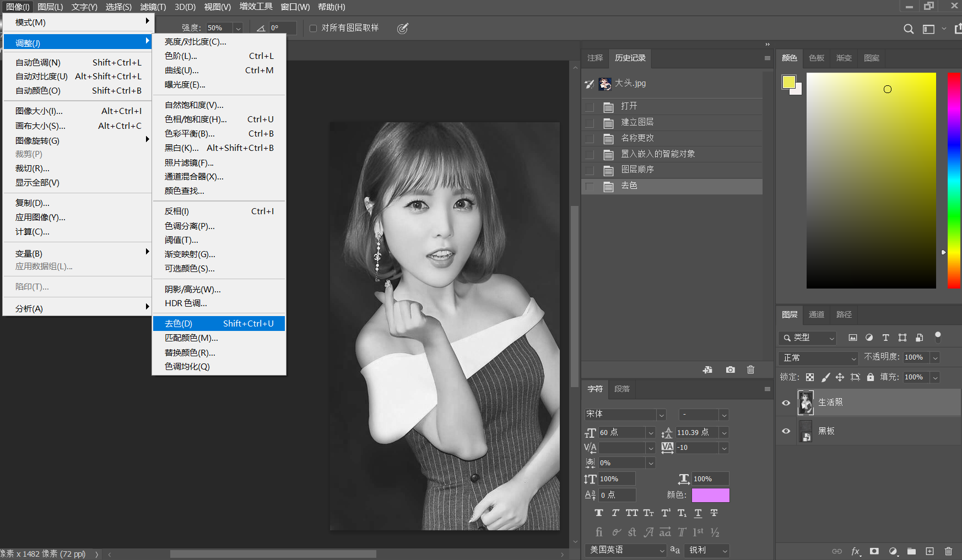Check the 对所有图层取样 checkbox

[x=313, y=28]
